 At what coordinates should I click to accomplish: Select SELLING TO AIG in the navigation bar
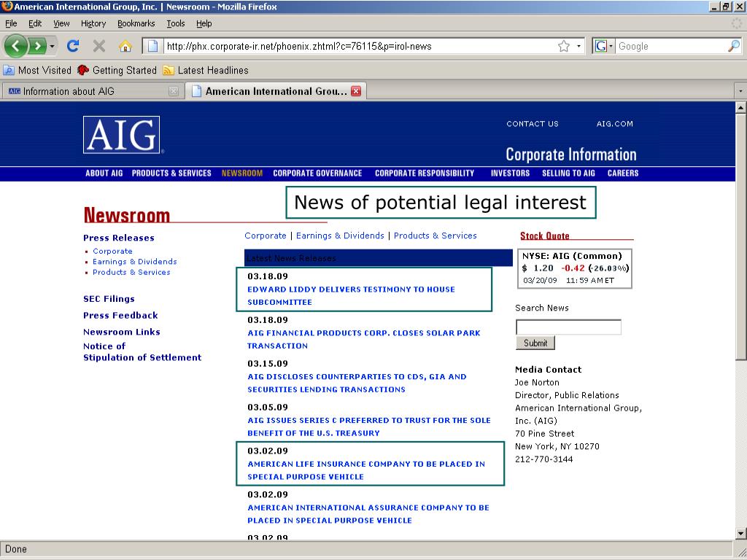[568, 174]
